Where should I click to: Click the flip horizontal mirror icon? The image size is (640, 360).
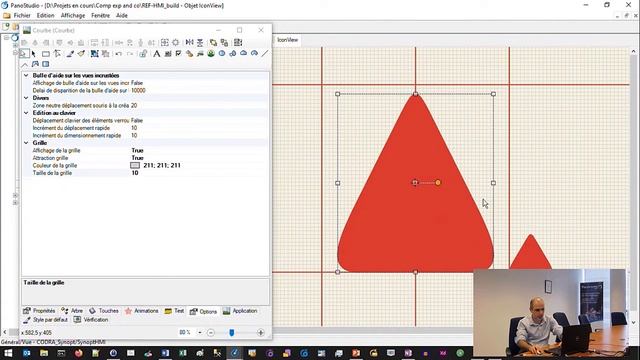pos(189,42)
